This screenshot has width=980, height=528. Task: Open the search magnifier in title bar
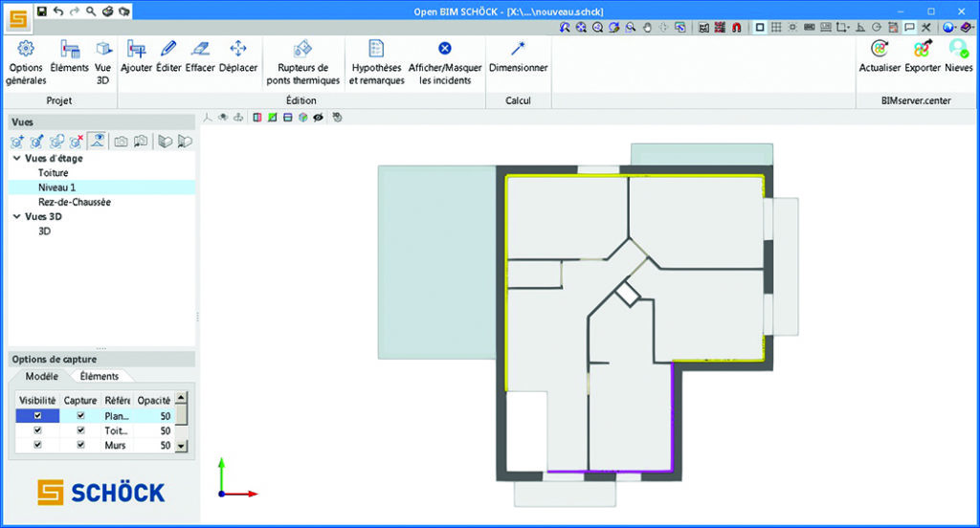[x=91, y=11]
